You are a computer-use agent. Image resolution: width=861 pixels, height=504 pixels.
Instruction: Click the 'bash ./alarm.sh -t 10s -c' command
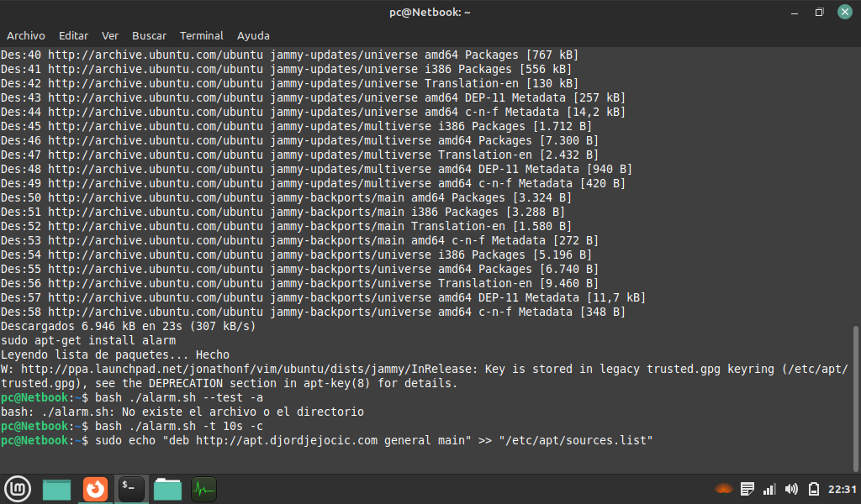179,426
